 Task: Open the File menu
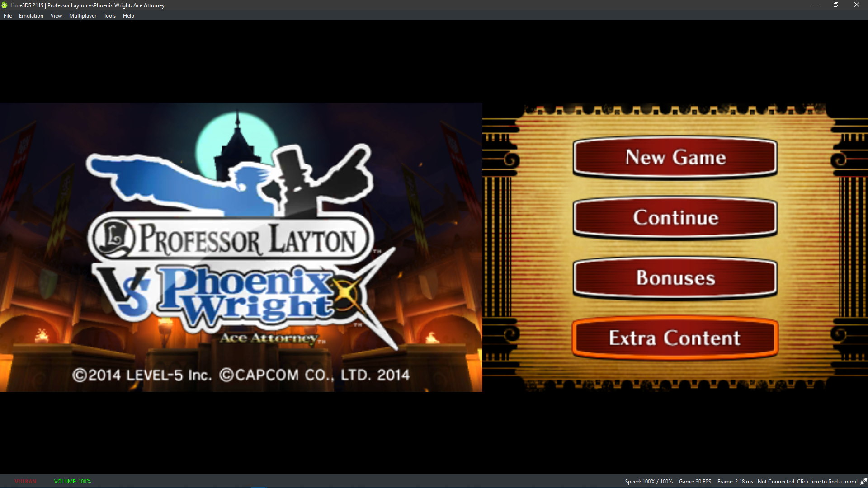click(8, 15)
